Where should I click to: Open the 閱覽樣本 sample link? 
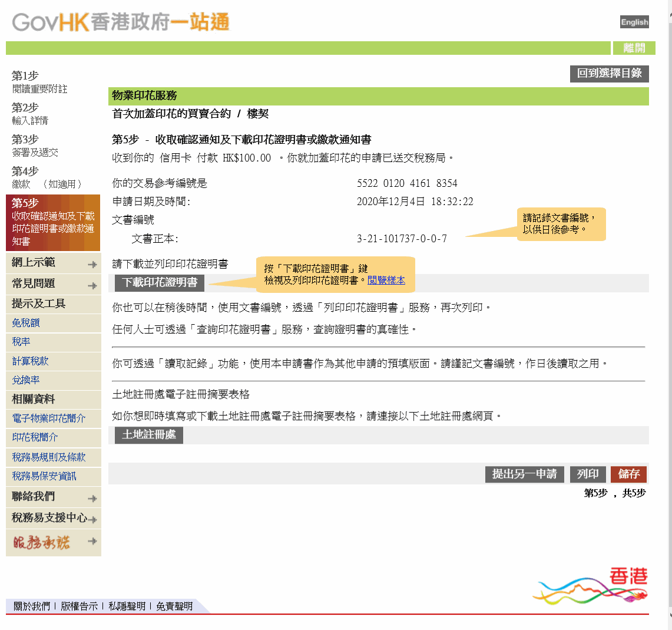(x=386, y=281)
